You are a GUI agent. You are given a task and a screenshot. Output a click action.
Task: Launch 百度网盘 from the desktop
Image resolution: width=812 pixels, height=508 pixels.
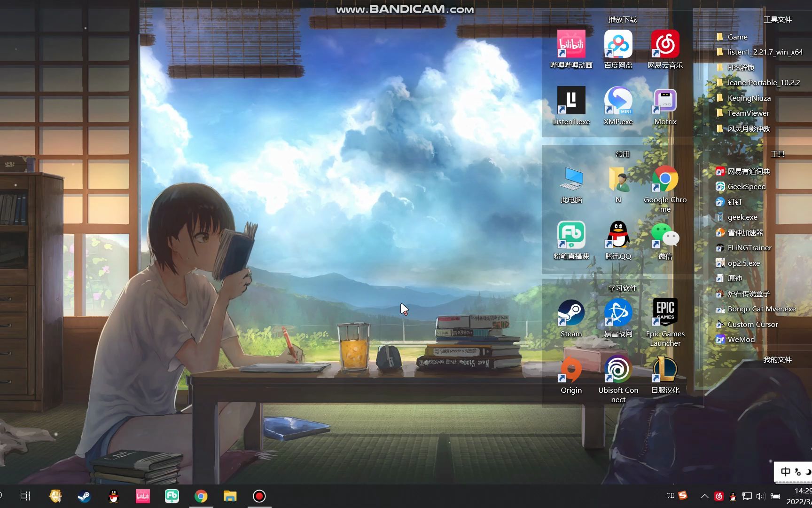pyautogui.click(x=618, y=49)
